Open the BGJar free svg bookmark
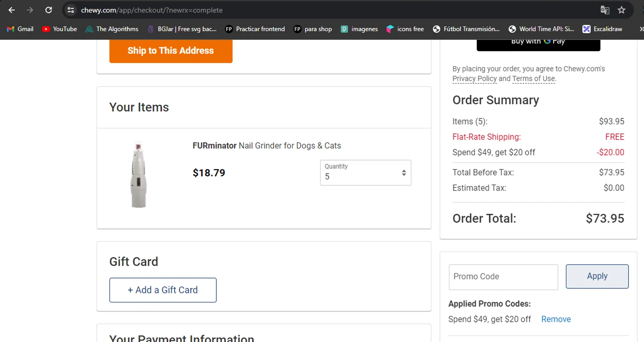Image resolution: width=644 pixels, height=342 pixels. 182,29
